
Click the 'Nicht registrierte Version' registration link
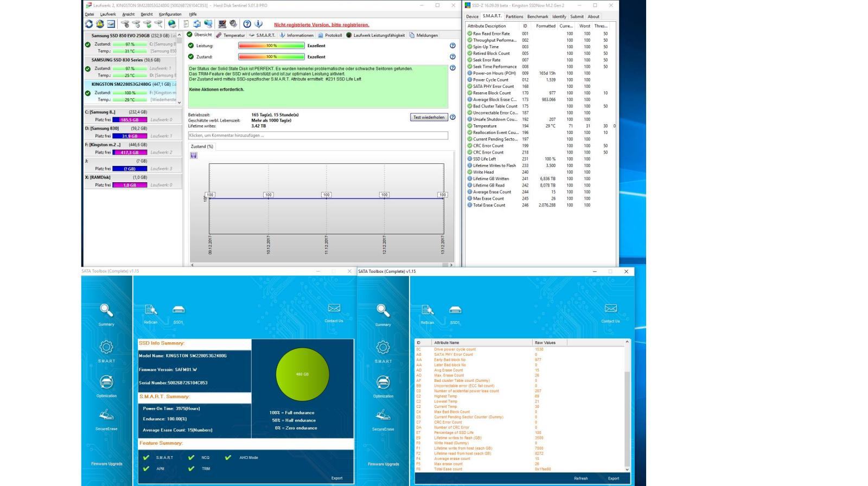tap(322, 25)
